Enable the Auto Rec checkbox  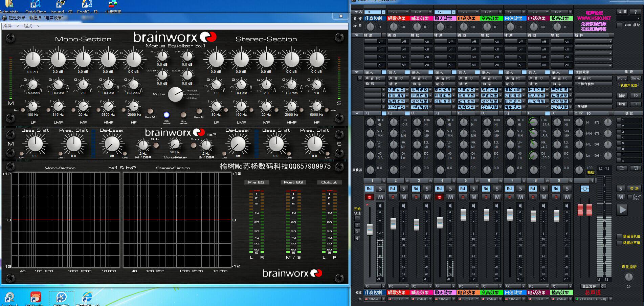click(630, 197)
